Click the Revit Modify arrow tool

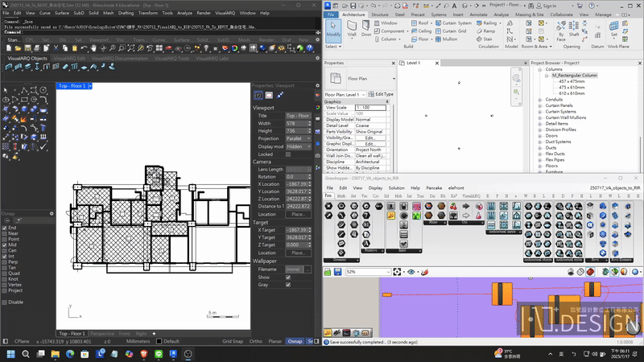(x=333, y=31)
